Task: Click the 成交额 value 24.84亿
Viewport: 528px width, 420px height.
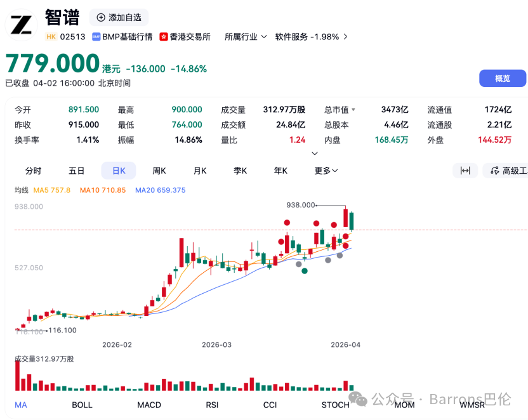Action: pos(291,124)
